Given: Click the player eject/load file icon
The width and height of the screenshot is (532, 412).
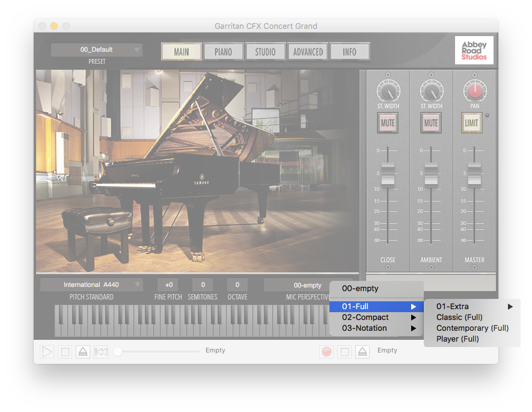Looking at the screenshot, I should coord(83,352).
